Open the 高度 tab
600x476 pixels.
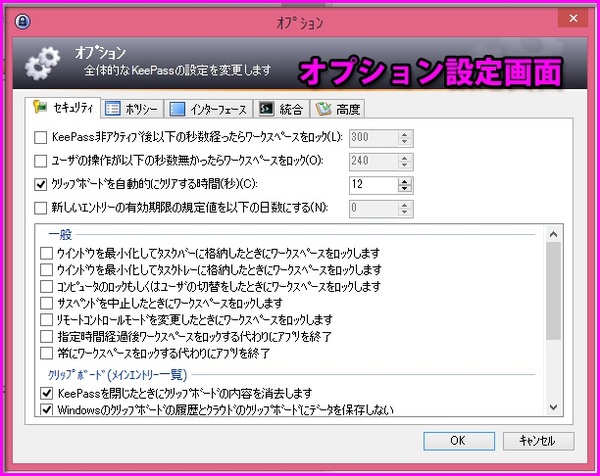338,109
